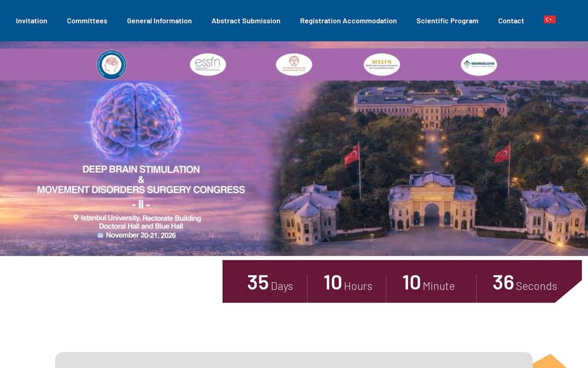Viewport: 588px width, 368px height.
Task: Click the red figure emblem logo
Action: pos(294,64)
